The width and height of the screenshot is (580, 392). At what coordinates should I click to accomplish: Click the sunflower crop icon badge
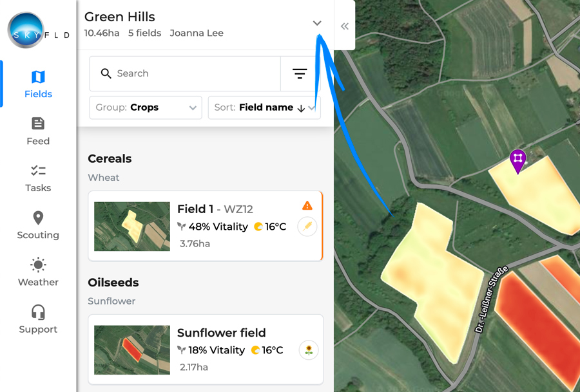click(309, 350)
